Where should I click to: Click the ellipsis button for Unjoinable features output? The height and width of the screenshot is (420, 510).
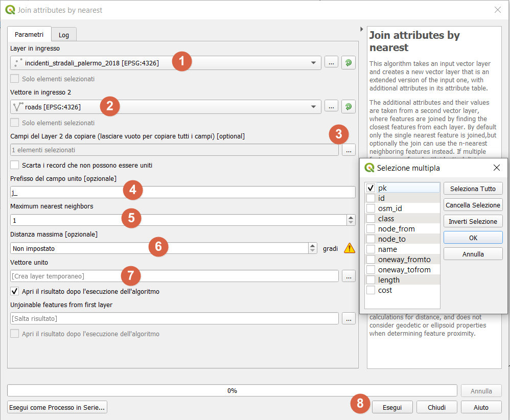[x=349, y=318]
